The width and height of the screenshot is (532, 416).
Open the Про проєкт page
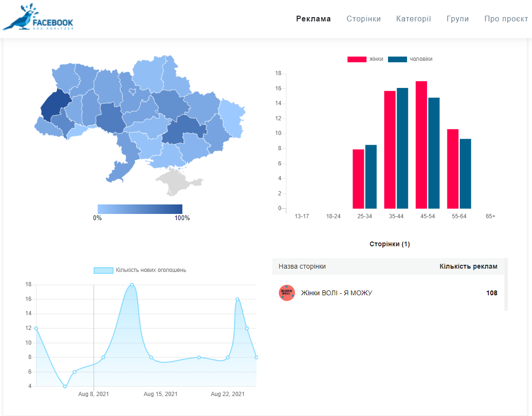click(x=506, y=19)
